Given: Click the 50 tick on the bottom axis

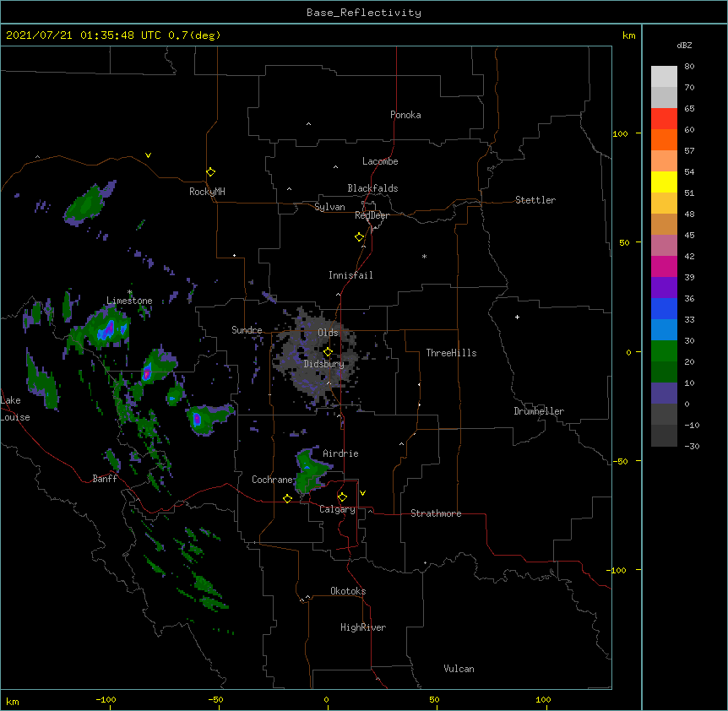Looking at the screenshot, I should click(x=434, y=699).
